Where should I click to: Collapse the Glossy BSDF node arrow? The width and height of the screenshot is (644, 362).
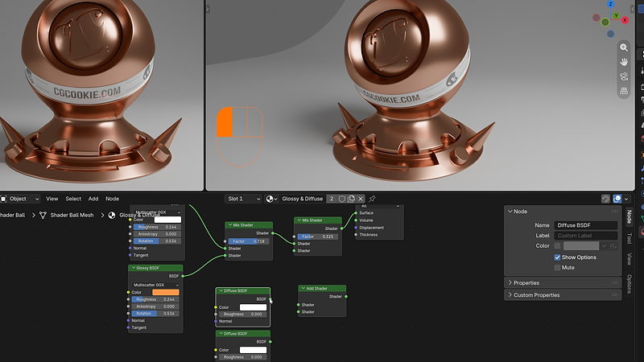point(133,268)
